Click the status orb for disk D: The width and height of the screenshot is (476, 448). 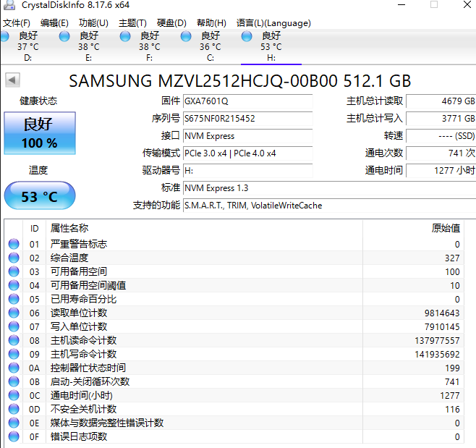click(x=4, y=36)
